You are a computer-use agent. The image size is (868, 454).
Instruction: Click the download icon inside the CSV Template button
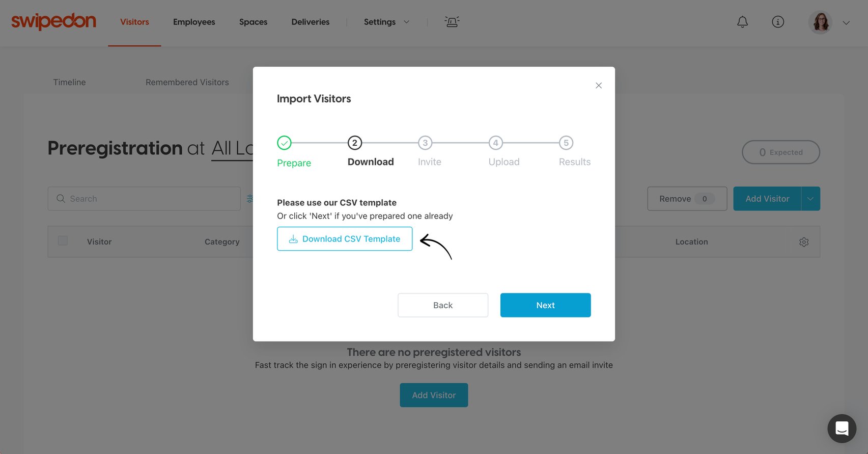[293, 238]
